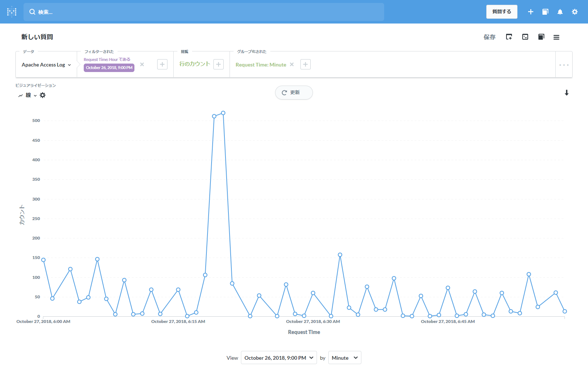Add a metric with plus button

pos(219,64)
